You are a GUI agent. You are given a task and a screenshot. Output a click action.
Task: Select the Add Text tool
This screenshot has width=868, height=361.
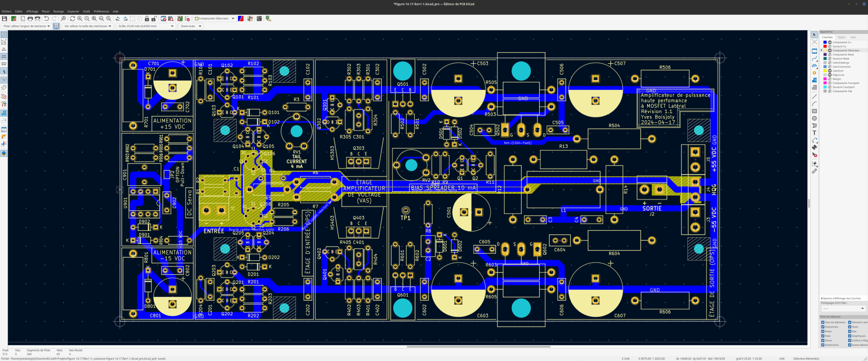pos(814,133)
